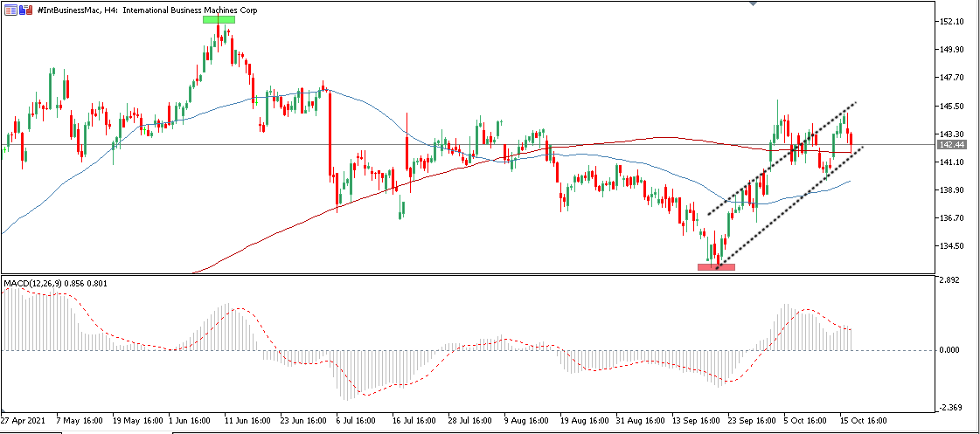Click the 0.000 MACD zero level label
This screenshot has width=980, height=434.
pyautogui.click(x=949, y=350)
